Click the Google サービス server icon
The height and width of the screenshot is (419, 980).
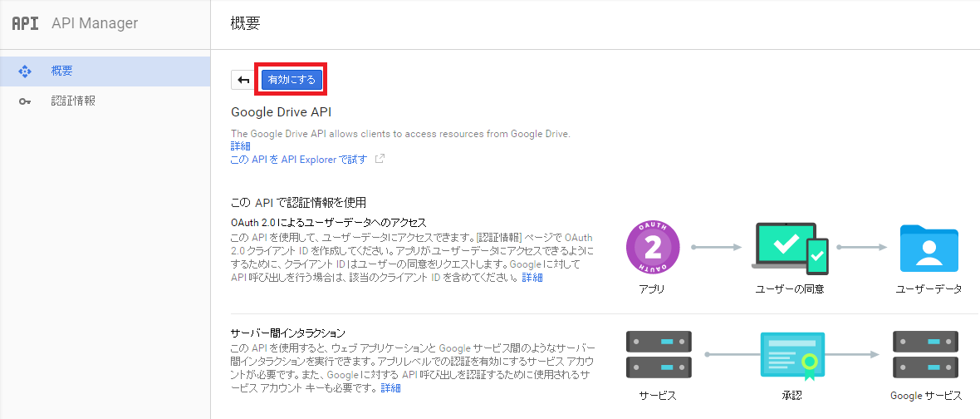tap(926, 354)
